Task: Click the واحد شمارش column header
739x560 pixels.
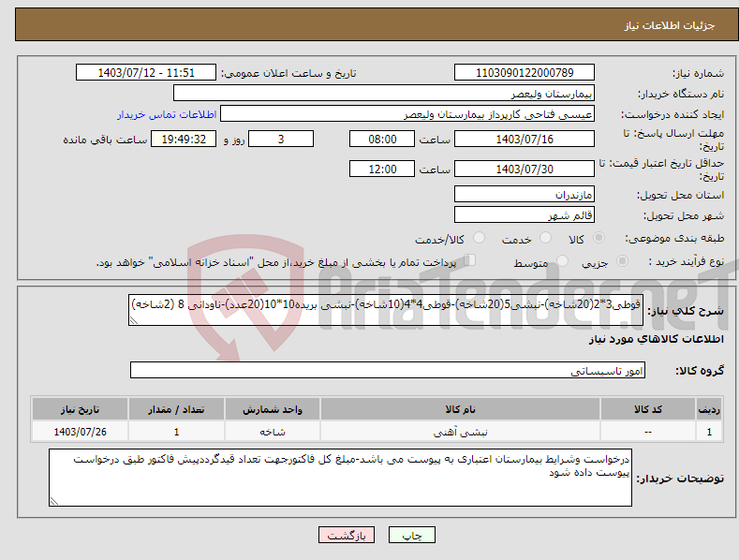Action: tap(273, 409)
